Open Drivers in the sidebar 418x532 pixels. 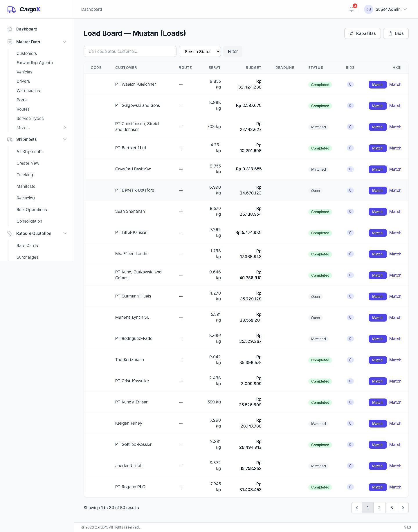click(x=23, y=81)
